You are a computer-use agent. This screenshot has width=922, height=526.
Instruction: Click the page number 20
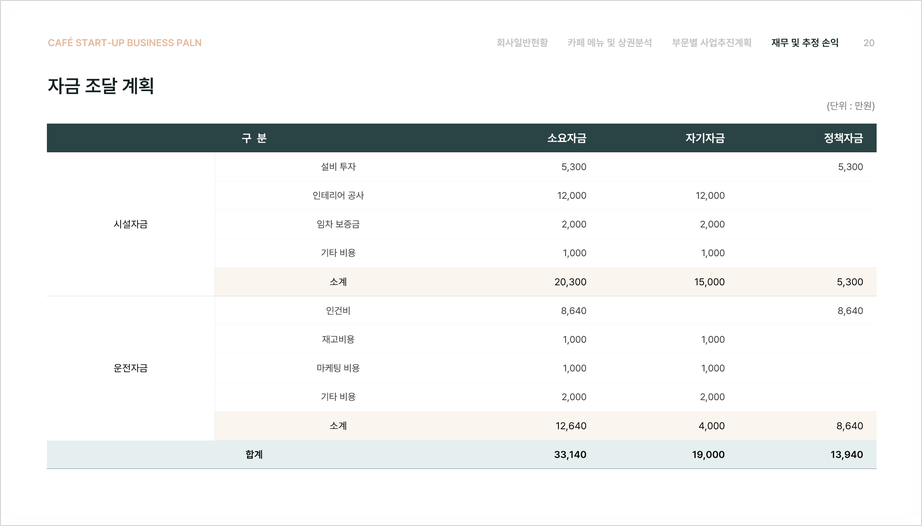[x=868, y=43]
